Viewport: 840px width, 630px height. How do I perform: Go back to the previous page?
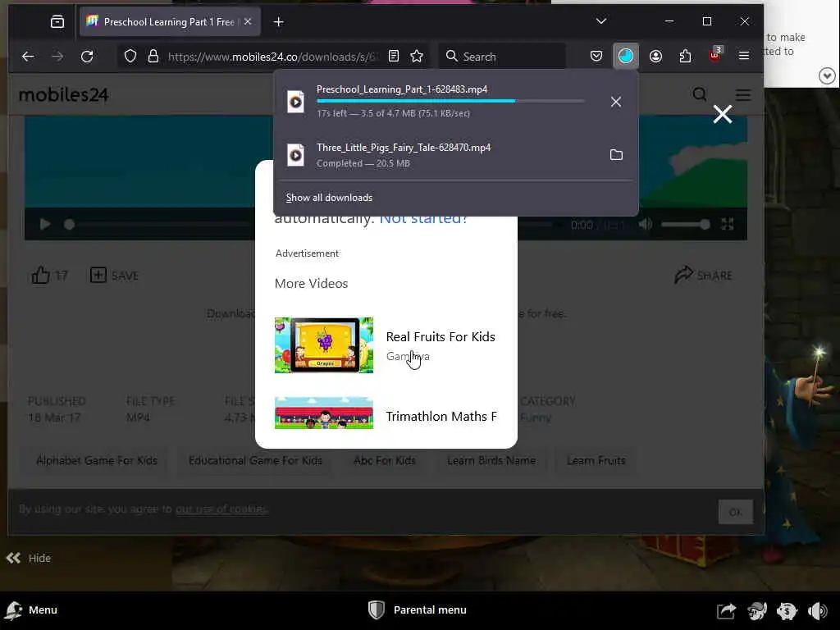pyautogui.click(x=28, y=57)
